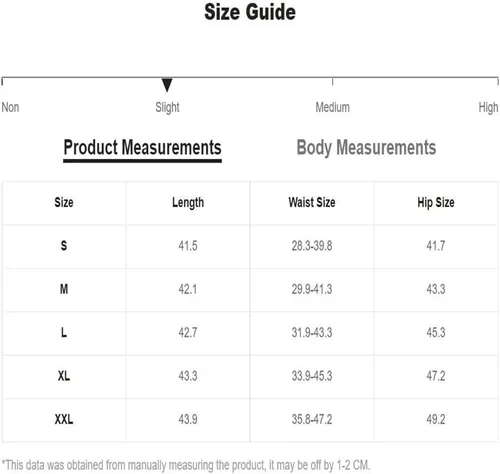This screenshot has width=500, height=474.
Task: Click the Slight stretch label
Action: pyautogui.click(x=167, y=108)
